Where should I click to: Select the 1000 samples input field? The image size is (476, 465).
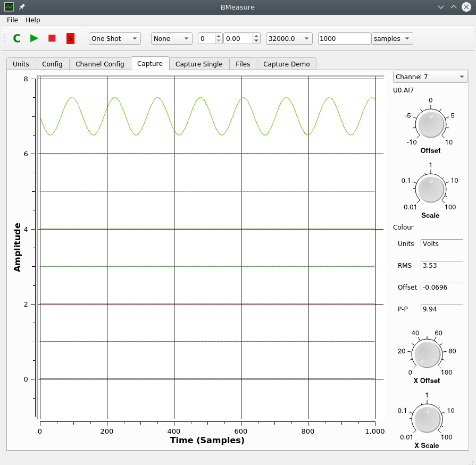click(344, 38)
